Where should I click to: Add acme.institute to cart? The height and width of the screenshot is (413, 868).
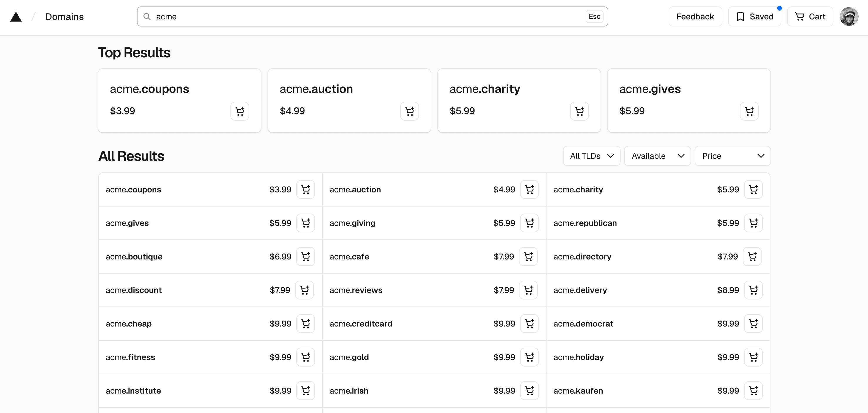point(306,390)
